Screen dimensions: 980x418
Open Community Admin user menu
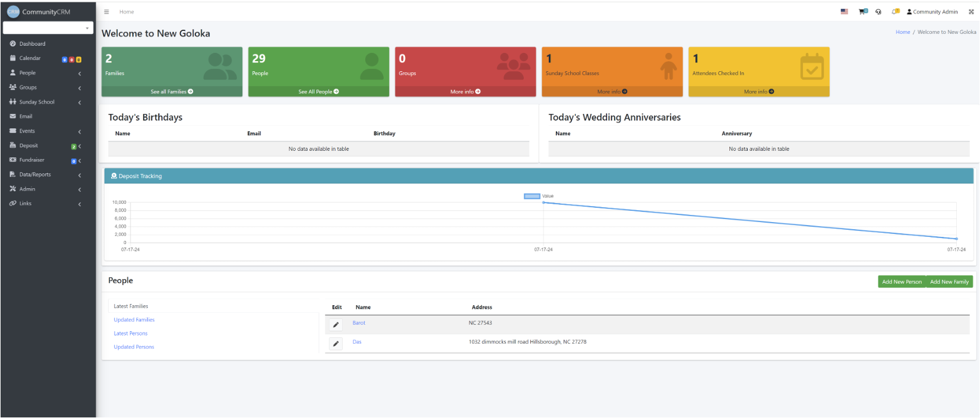932,12
